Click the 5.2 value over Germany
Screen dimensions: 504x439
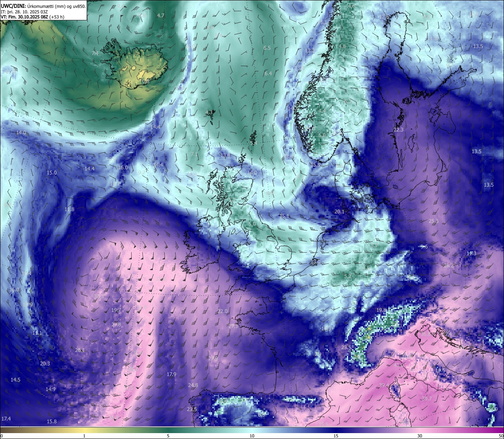click(348, 276)
